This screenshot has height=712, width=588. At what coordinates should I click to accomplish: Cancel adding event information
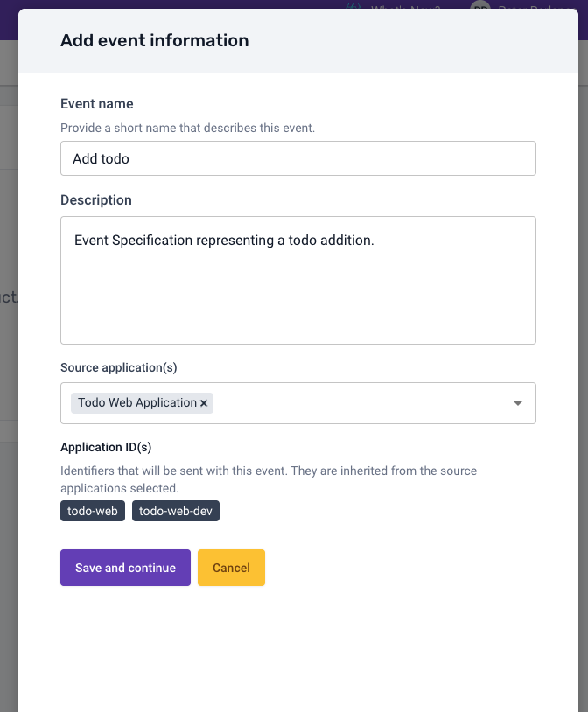pyautogui.click(x=231, y=568)
